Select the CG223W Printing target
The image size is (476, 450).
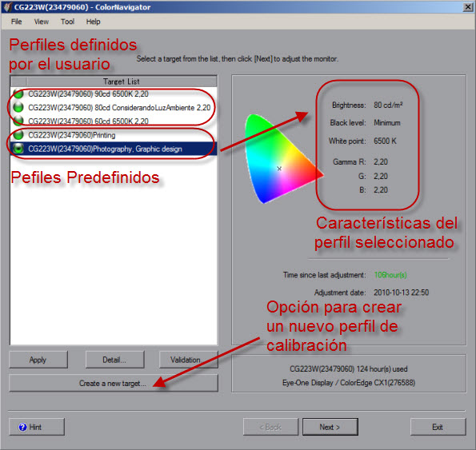114,135
